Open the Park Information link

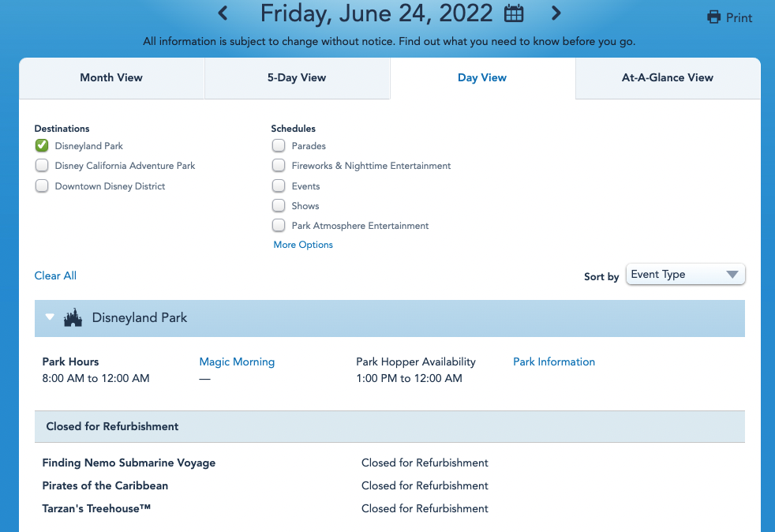pos(554,362)
